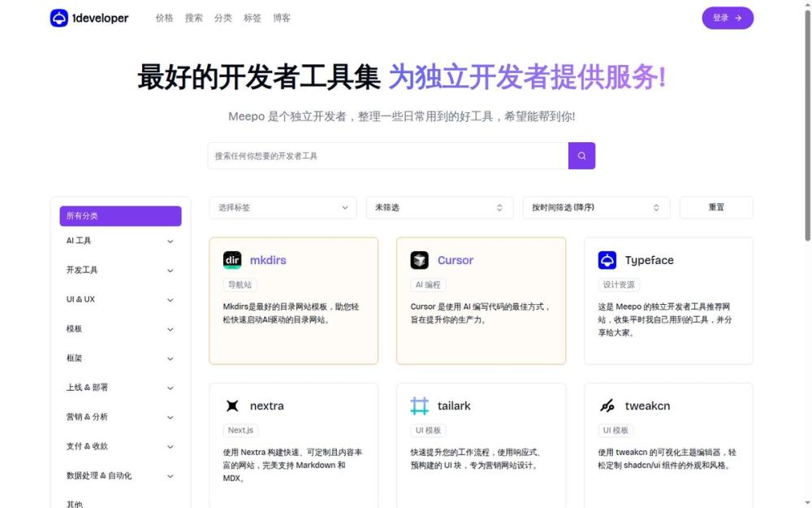The width and height of the screenshot is (812, 508).
Task: Expand the 营销 & 分析 category
Action: click(x=120, y=417)
